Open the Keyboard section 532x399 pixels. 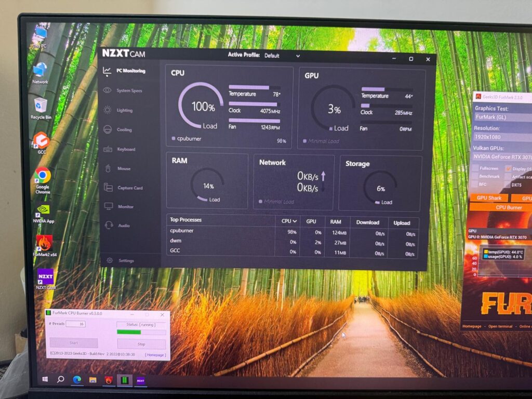(119, 149)
